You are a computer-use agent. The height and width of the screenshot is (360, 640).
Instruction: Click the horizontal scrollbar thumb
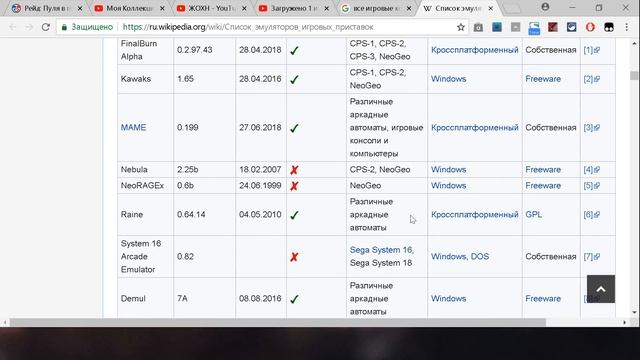coord(278,322)
